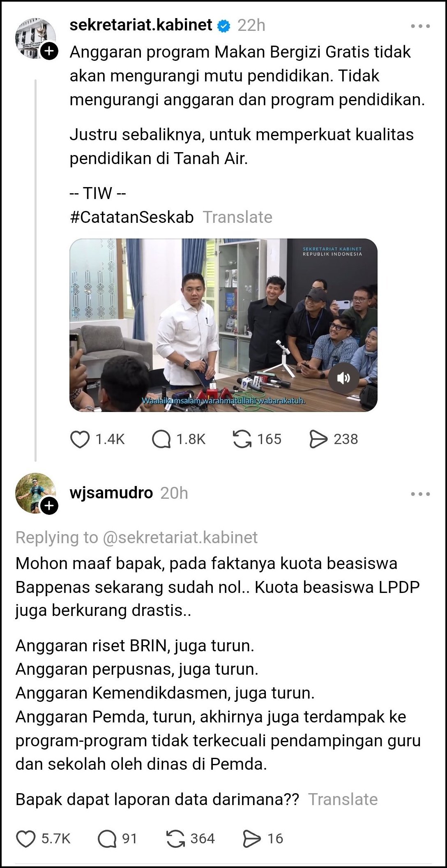The width and height of the screenshot is (447, 868).
Task: Open more options for sekretariat.kabinet post
Action: pos(420,26)
